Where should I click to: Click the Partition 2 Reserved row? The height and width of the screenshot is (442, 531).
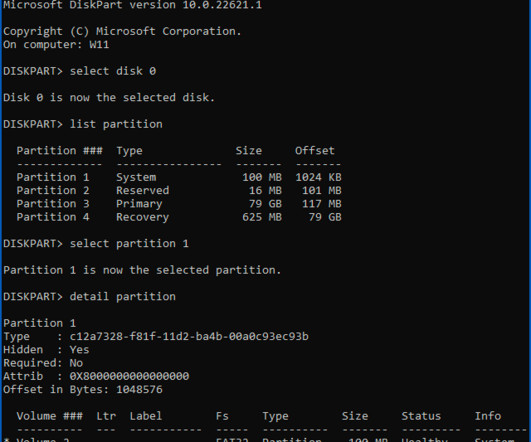click(x=179, y=190)
